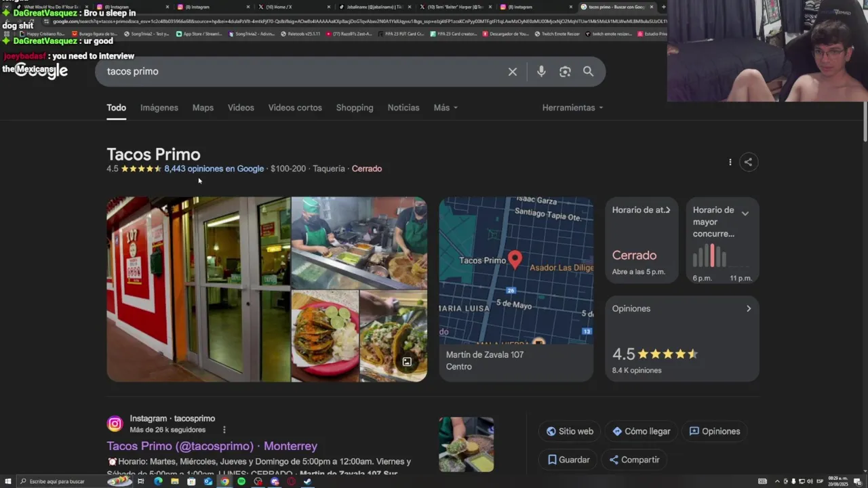The width and height of the screenshot is (868, 488).
Task: Open the photo gallery icon on taco picture
Action: pos(407,362)
